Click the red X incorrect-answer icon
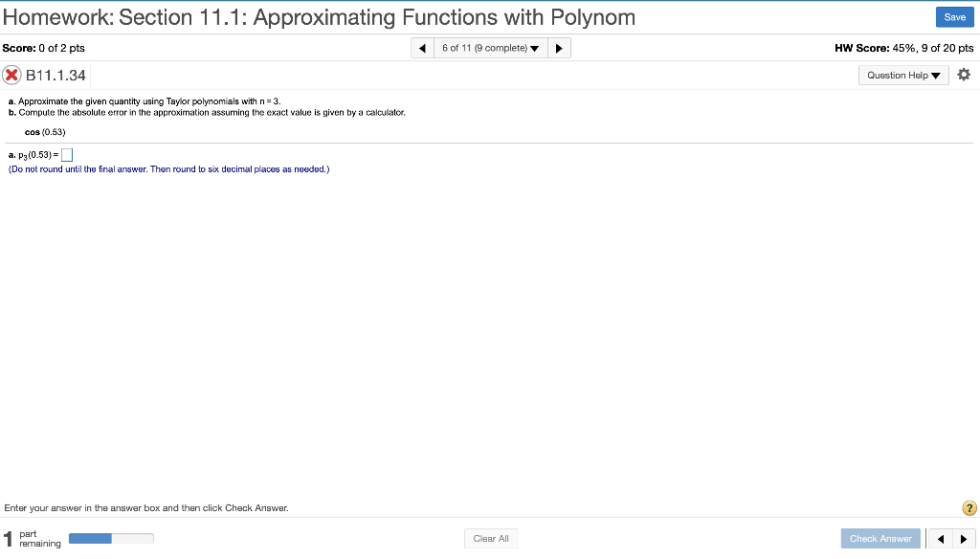Image resolution: width=980 pixels, height=559 pixels. 11,74
